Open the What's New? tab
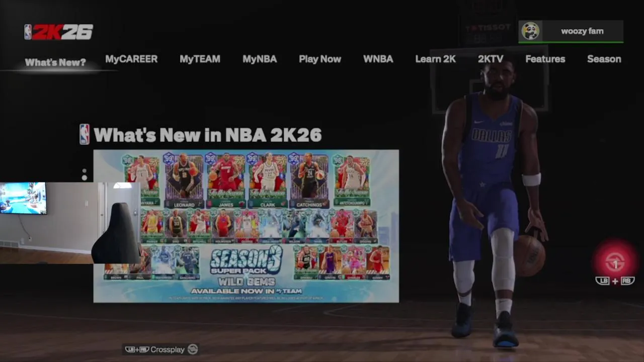This screenshot has height=362, width=644. coord(55,62)
